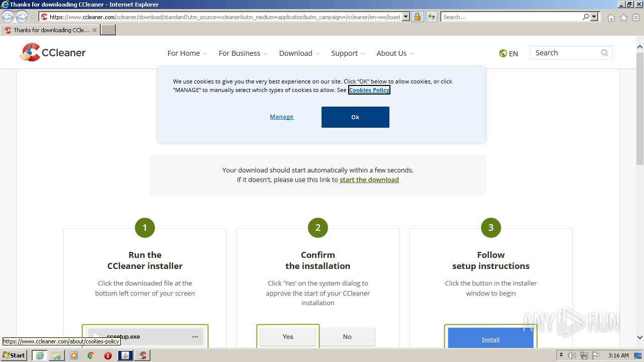This screenshot has height=362, width=644.
Task: Click the IE search magnifier icon
Action: 586,17
